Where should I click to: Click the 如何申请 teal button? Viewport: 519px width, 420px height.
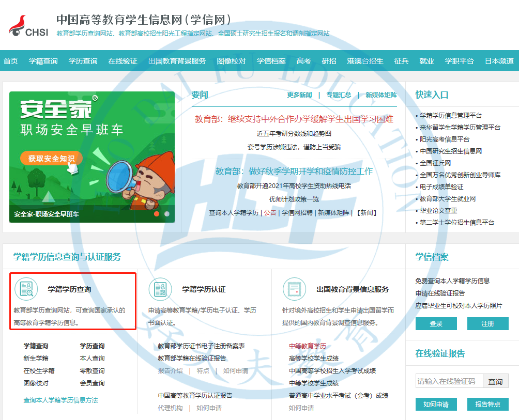[436, 404]
